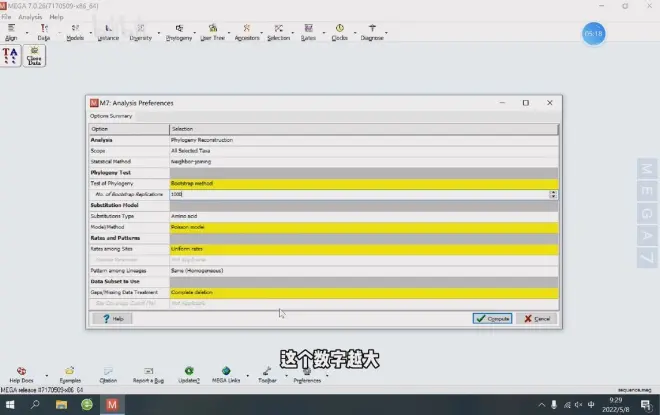Click the Phylogeny toolbar icon
This screenshot has height=415, width=660.
click(180, 31)
